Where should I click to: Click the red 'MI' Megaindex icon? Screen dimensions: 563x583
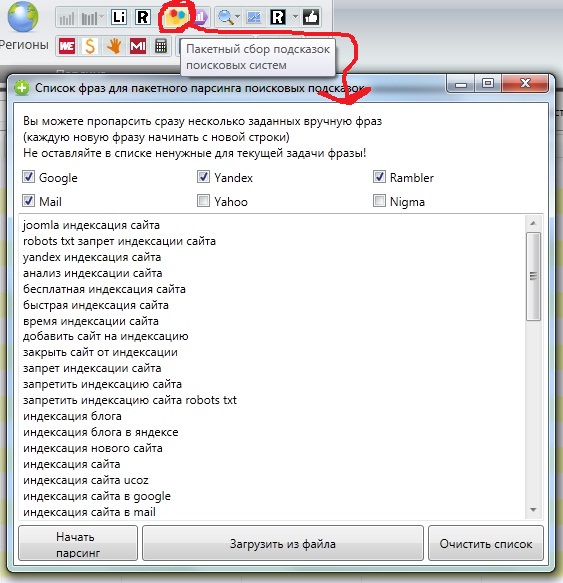pos(138,46)
